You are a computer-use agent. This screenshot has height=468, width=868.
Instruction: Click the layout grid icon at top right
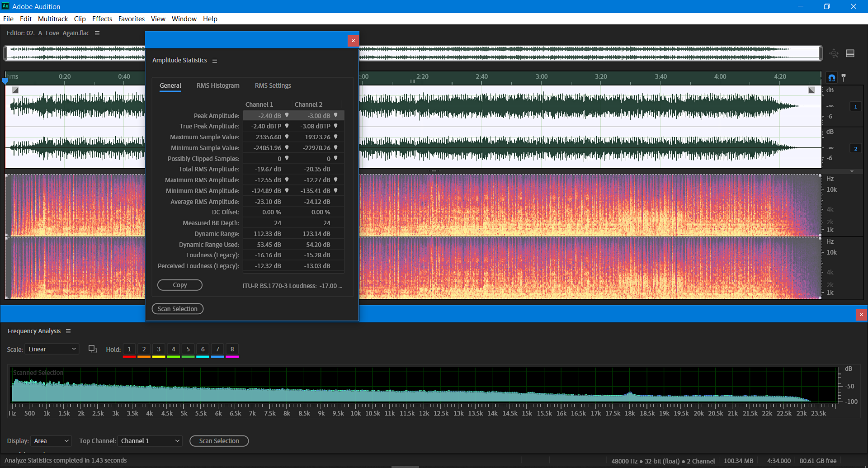pos(850,53)
